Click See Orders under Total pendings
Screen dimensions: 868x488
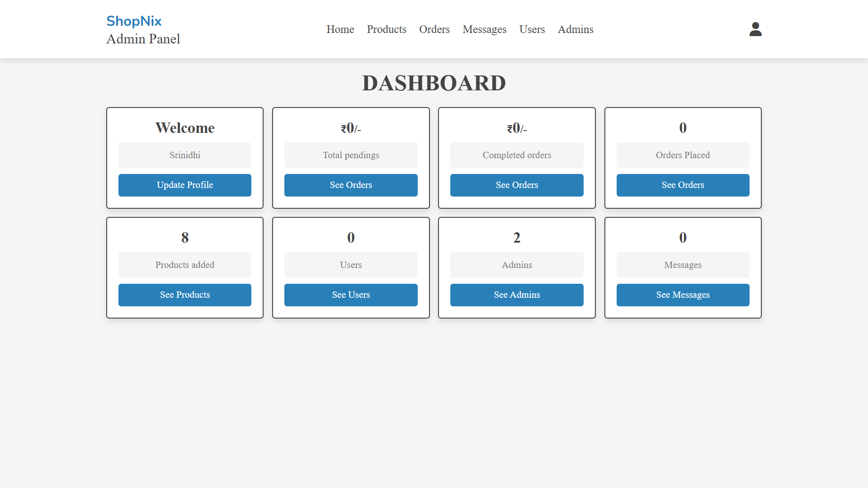coord(351,185)
